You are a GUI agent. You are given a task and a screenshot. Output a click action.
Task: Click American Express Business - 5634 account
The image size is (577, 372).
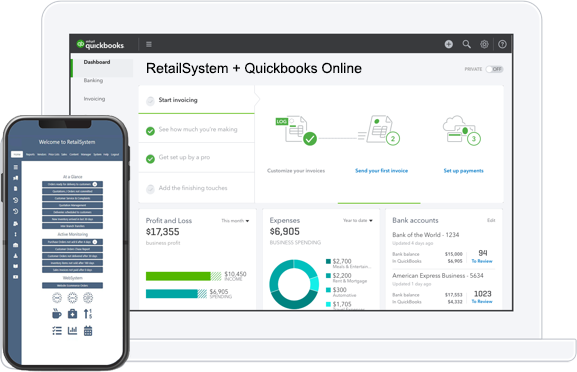click(x=438, y=276)
